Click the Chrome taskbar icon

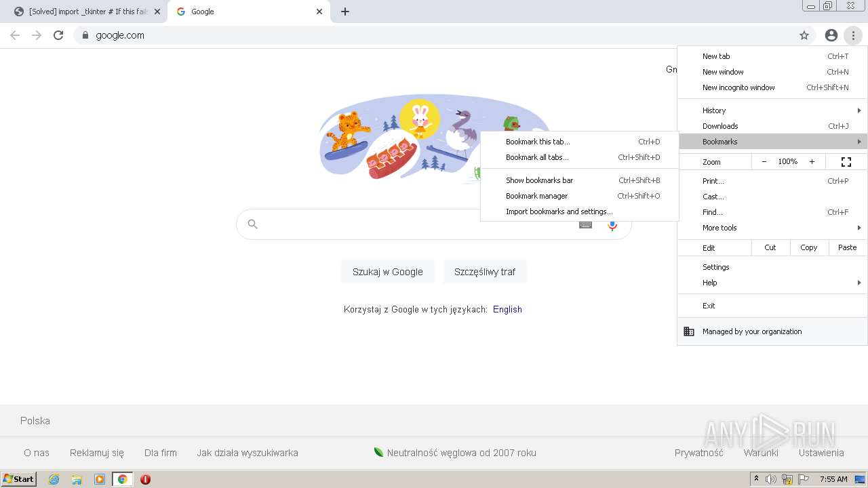point(123,479)
